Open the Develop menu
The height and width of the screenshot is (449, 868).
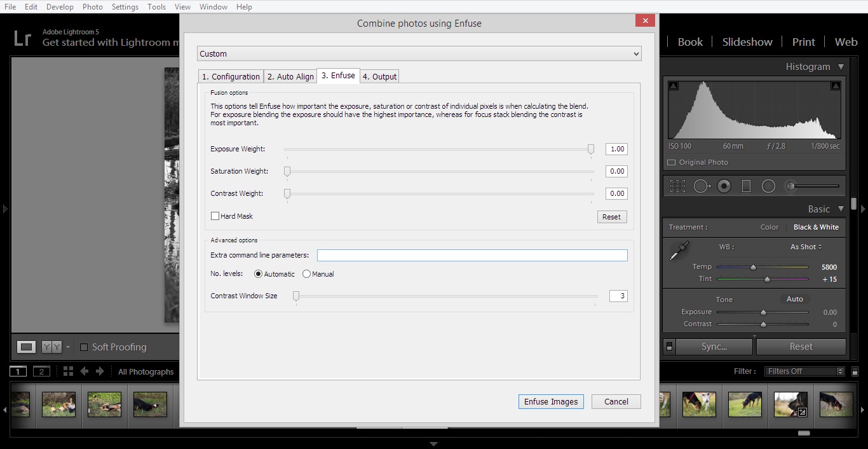(x=60, y=7)
